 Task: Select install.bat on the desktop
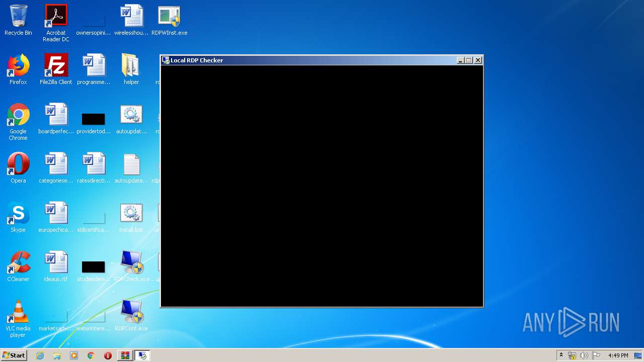[x=131, y=217]
